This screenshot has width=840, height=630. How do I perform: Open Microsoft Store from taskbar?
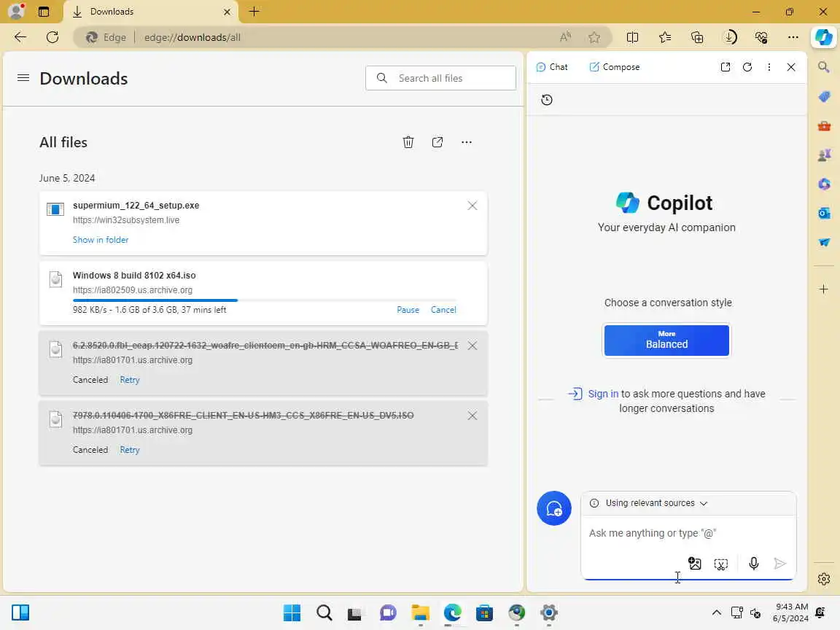(484, 612)
